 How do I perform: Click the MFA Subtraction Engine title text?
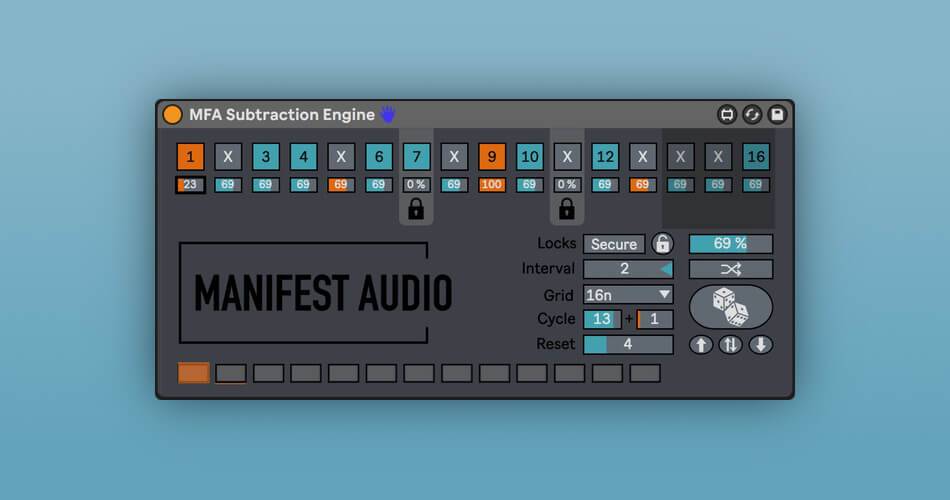pos(282,115)
